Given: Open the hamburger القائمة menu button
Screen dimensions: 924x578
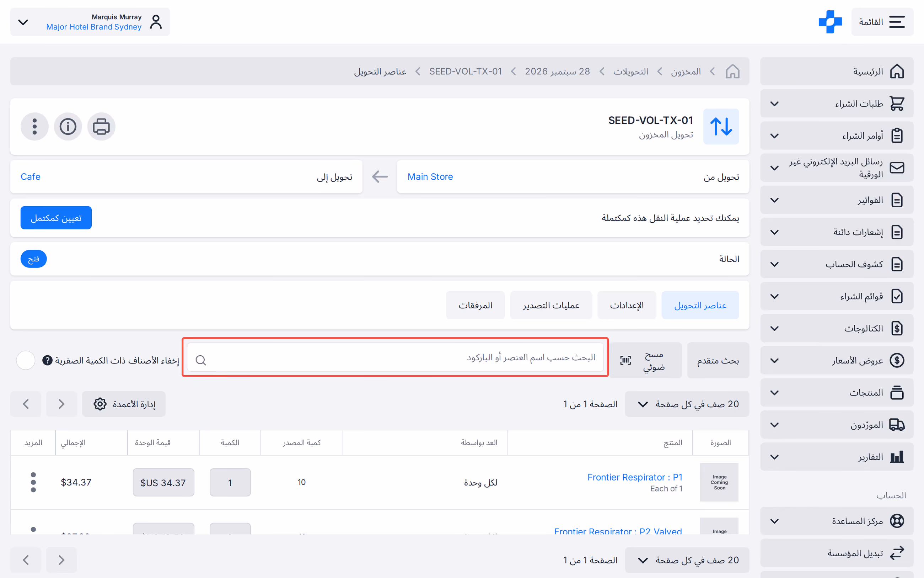Looking at the screenshot, I should [882, 22].
